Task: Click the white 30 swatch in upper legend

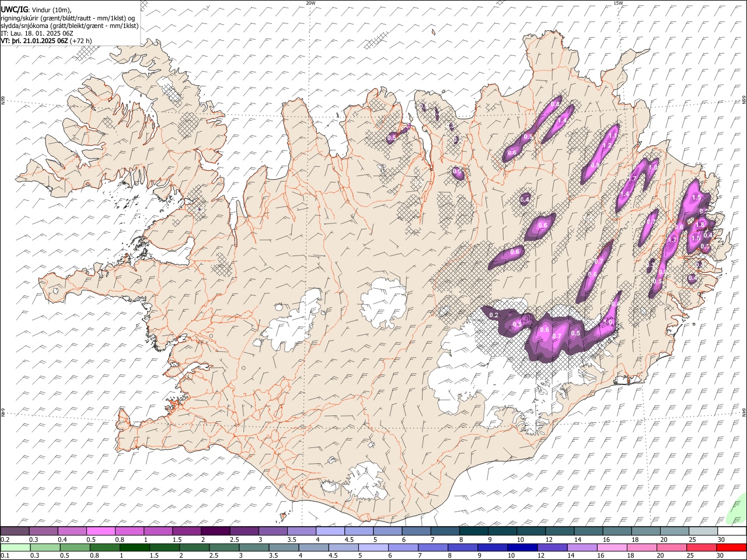Action: (x=732, y=531)
